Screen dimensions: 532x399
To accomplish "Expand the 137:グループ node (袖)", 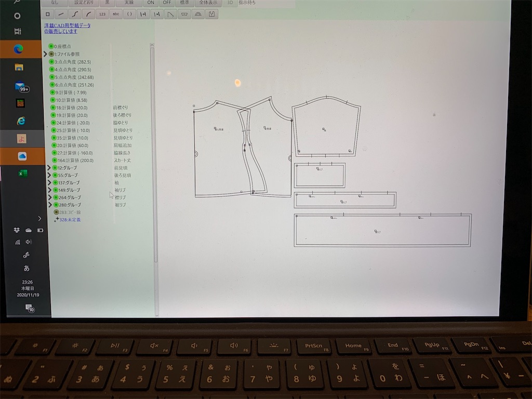I will tap(49, 182).
